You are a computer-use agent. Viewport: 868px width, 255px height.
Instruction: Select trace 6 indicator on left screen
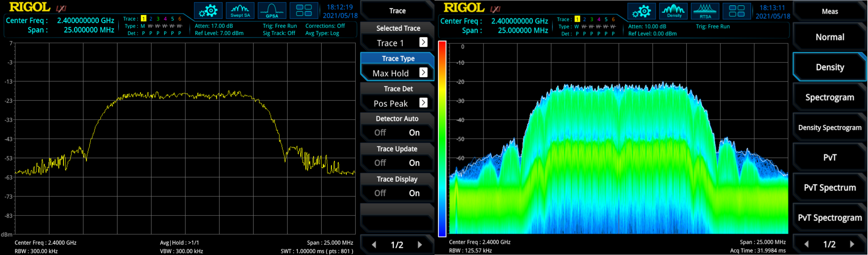(180, 19)
